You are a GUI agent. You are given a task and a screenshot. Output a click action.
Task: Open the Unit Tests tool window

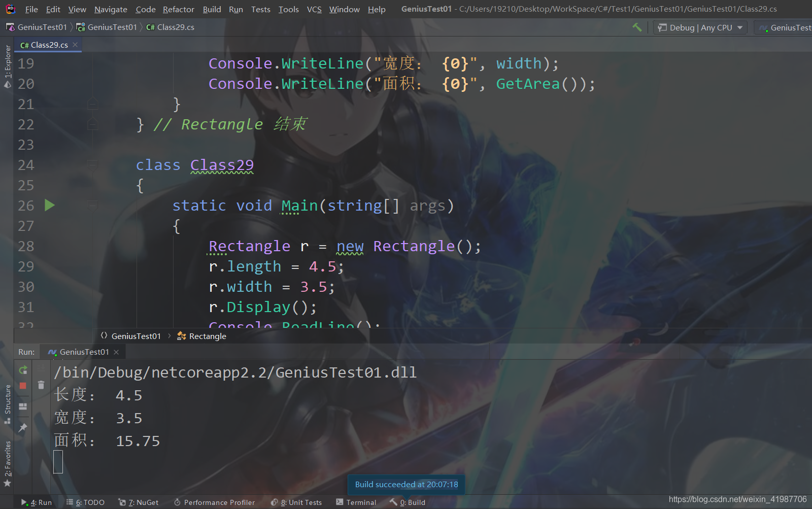[x=296, y=502]
